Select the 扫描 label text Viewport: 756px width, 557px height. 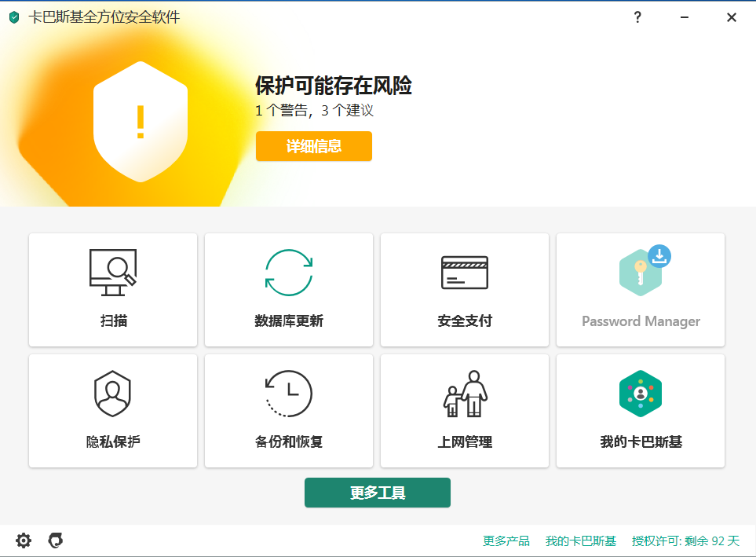point(113,321)
